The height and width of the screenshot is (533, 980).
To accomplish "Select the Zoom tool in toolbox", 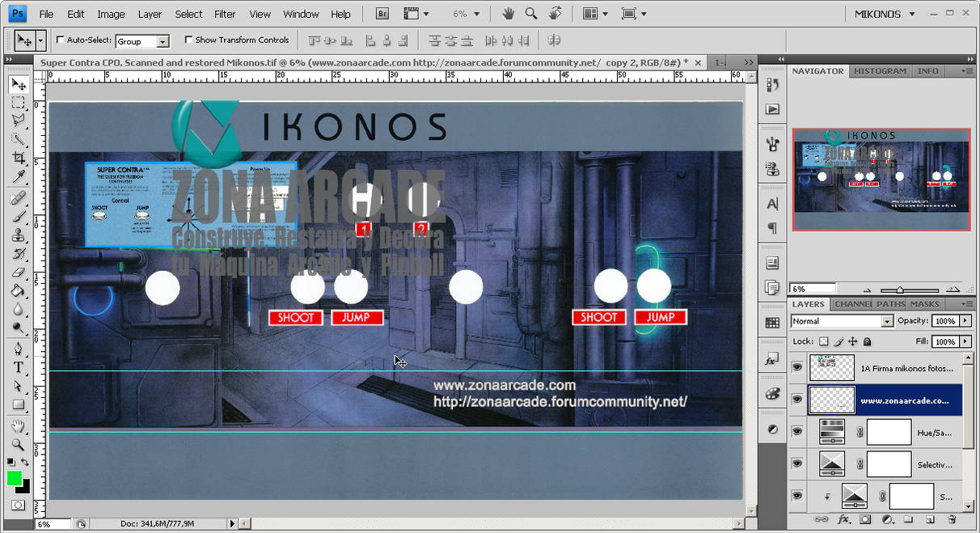I will click(x=18, y=445).
